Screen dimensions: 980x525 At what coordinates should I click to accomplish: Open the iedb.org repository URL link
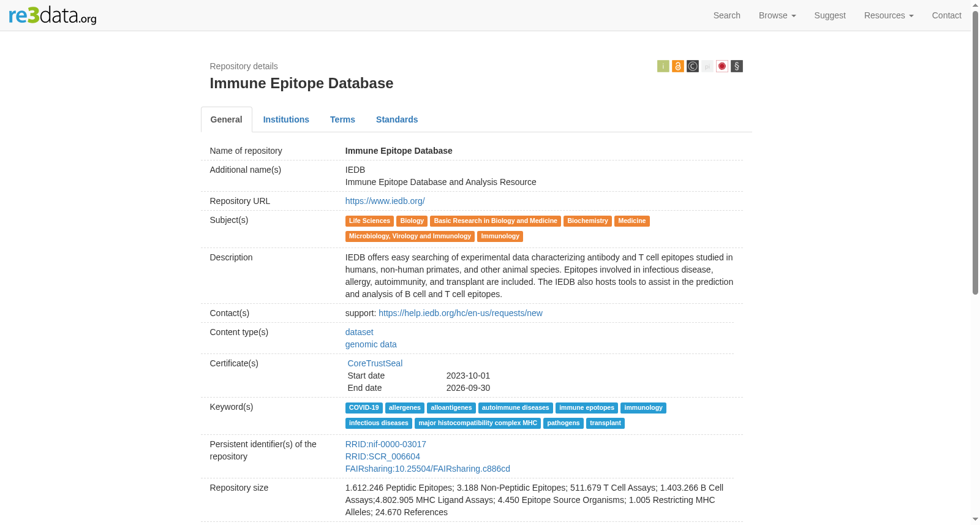(385, 201)
